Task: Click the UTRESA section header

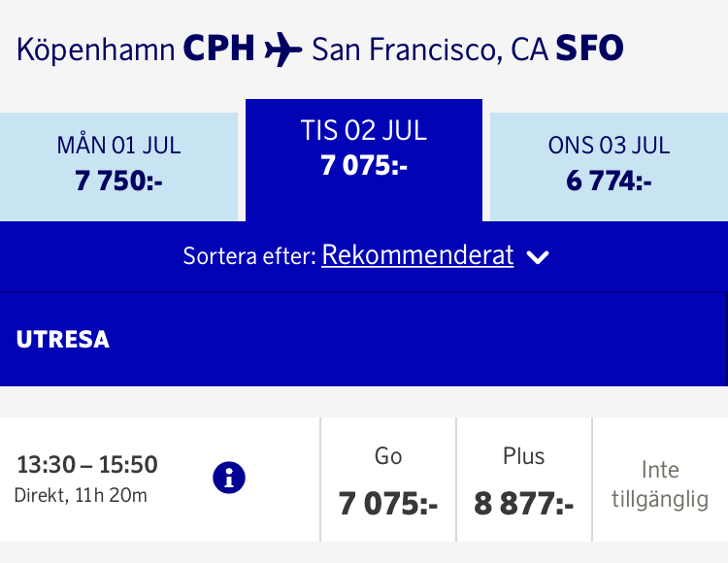Action: [x=63, y=340]
